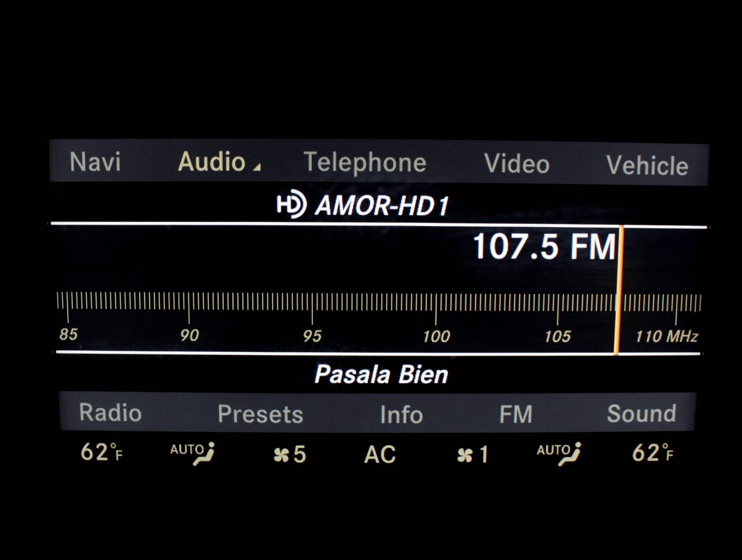Select right seat AUTO airflow icon
Viewport: 742px width, 560px height.
point(559,454)
